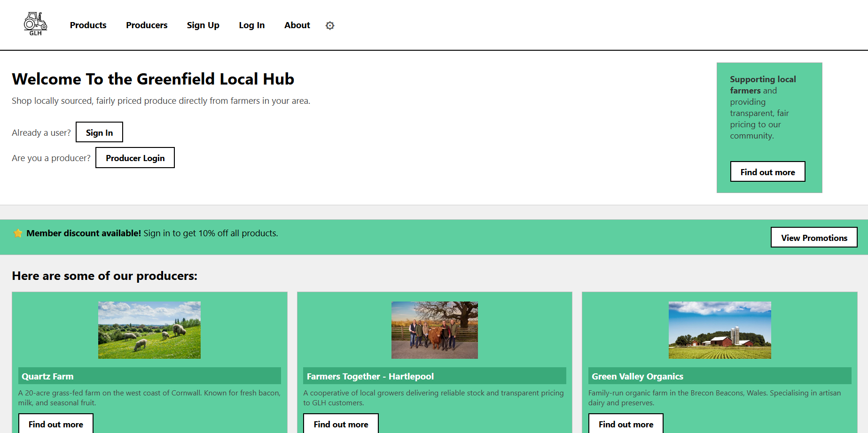Open the Products menu item
The height and width of the screenshot is (433, 868).
click(88, 25)
